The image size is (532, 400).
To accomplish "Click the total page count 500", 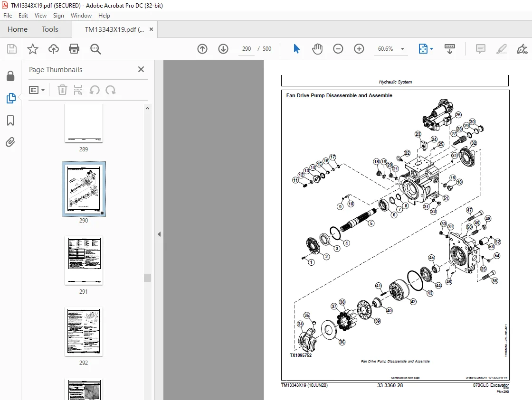I will click(x=267, y=49).
